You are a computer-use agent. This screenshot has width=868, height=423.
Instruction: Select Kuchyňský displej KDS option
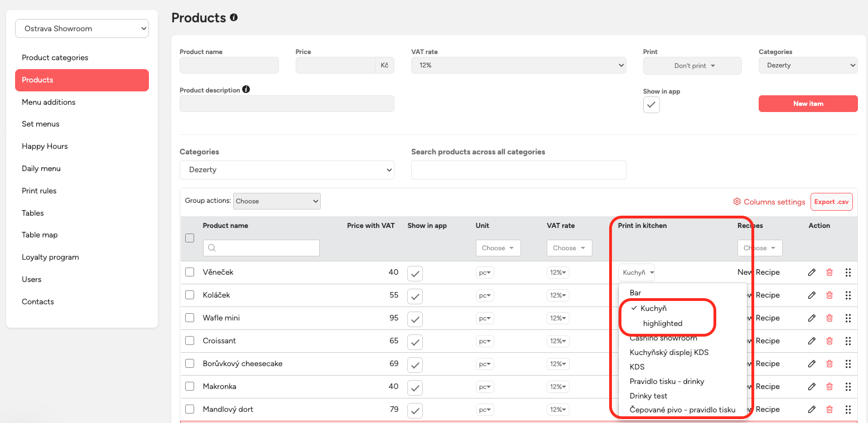(669, 352)
